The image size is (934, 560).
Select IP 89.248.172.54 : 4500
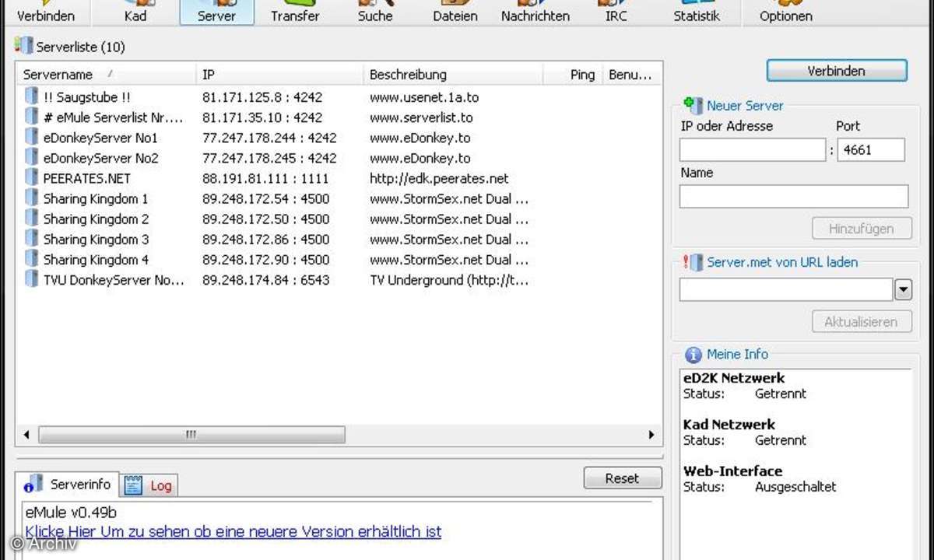click(x=266, y=198)
